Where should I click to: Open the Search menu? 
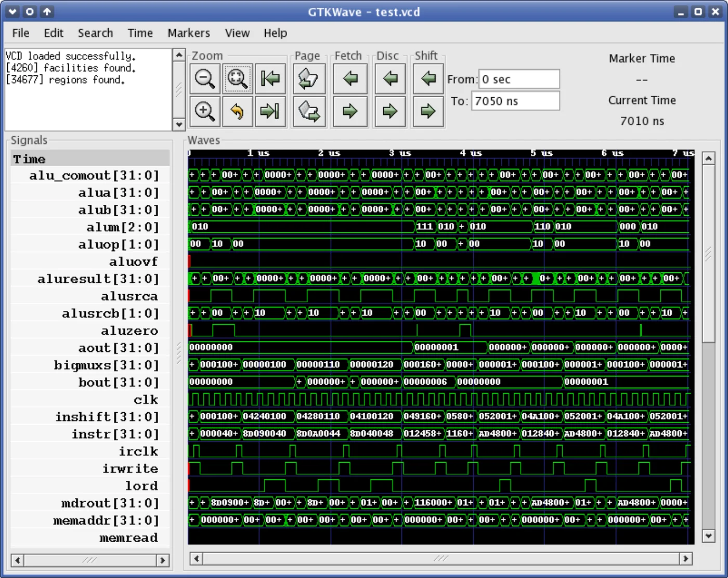click(95, 33)
